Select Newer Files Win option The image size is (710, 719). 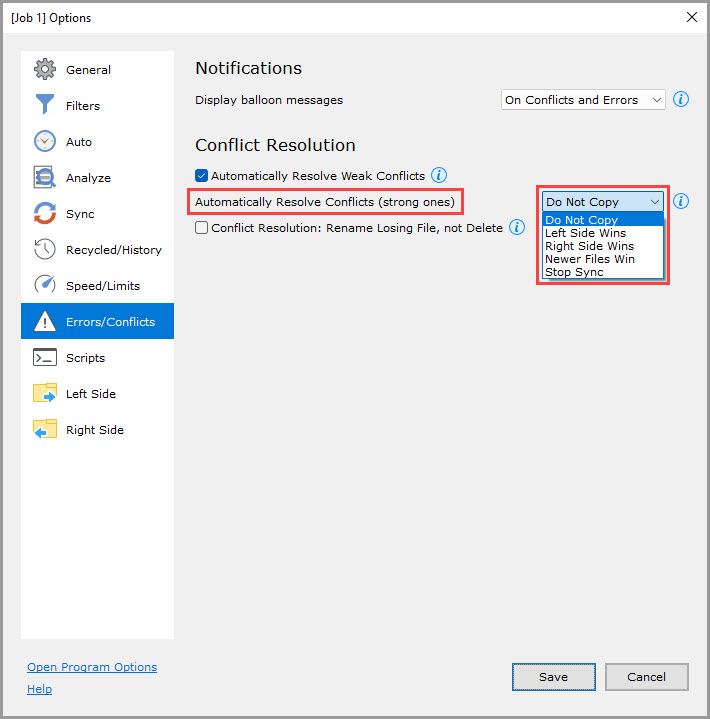pos(590,259)
